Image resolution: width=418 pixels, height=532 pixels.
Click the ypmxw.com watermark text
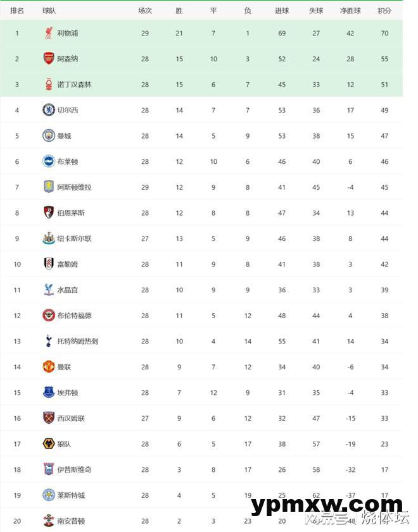326,504
